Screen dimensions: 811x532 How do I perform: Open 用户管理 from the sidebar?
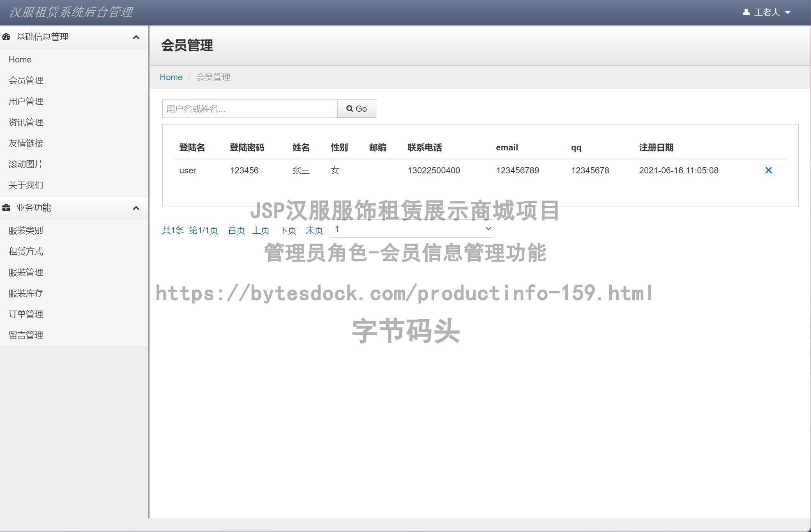click(x=25, y=101)
